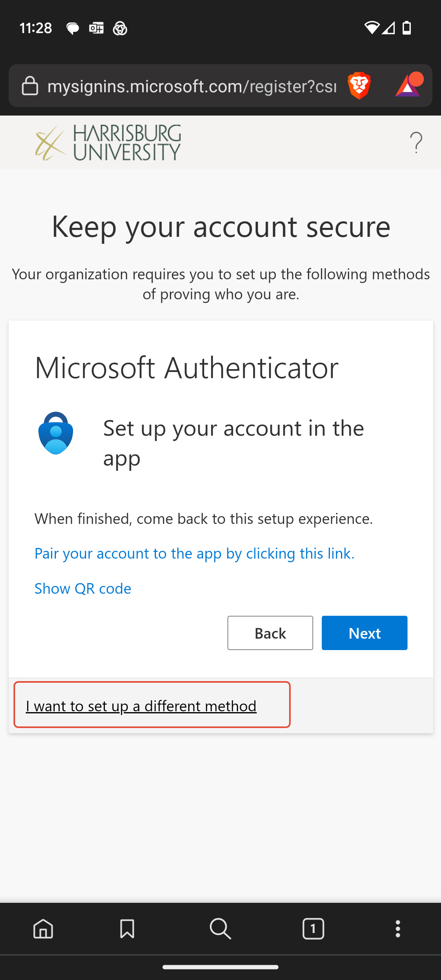Tap the search magnifier icon
The width and height of the screenshot is (441, 980).
tap(220, 929)
